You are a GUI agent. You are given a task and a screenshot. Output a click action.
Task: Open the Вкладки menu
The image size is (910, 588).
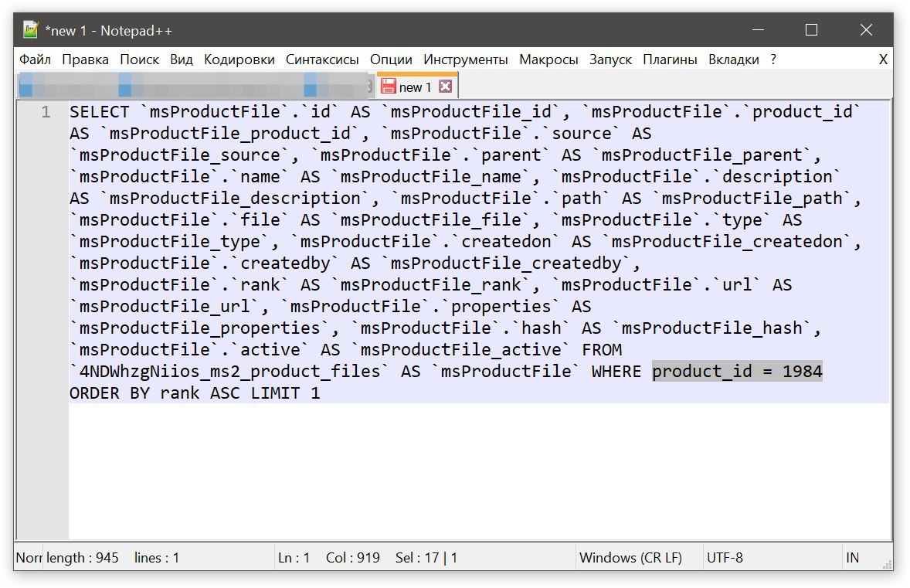coord(734,59)
